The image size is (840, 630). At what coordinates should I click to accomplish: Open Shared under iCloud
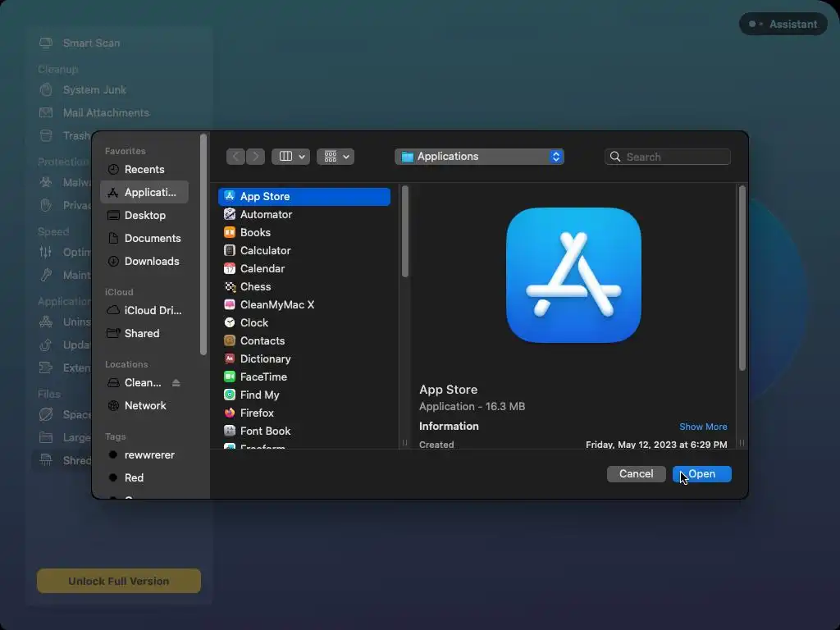click(x=144, y=333)
